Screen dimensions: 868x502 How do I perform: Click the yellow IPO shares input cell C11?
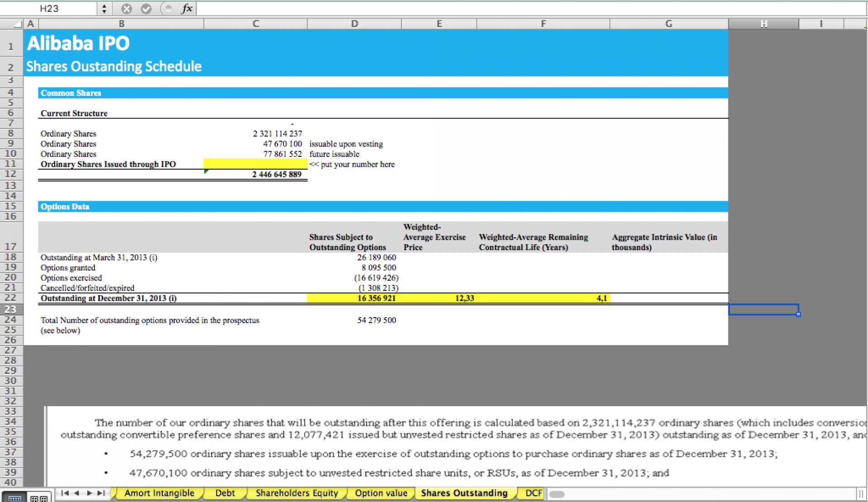tap(255, 164)
